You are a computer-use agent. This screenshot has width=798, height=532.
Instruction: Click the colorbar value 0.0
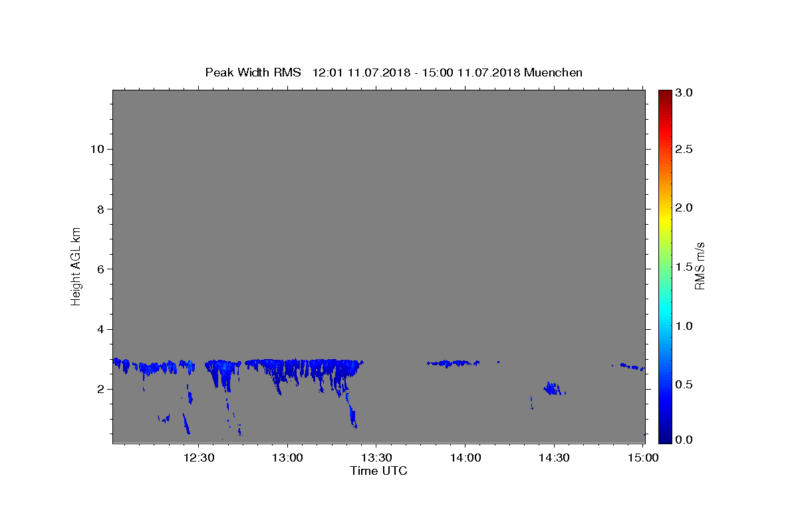tap(684, 440)
